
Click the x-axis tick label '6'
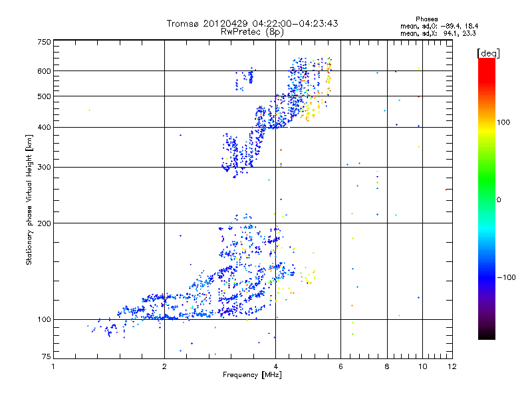coord(340,366)
